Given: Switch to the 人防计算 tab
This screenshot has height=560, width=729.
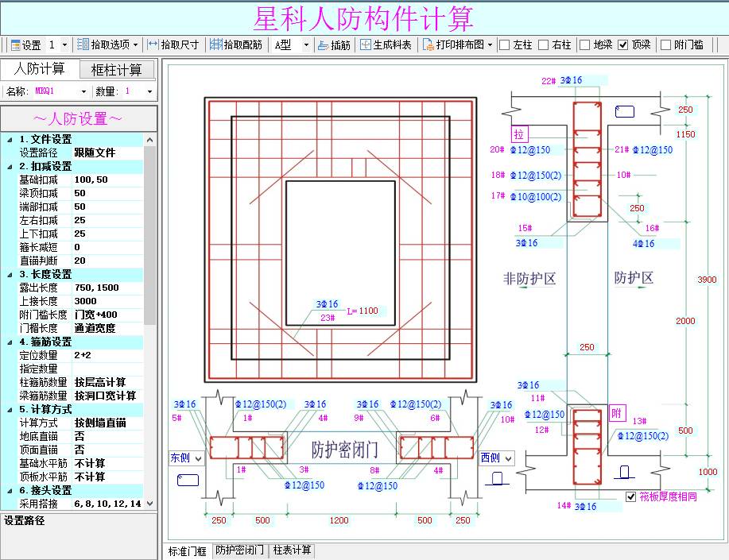Looking at the screenshot, I should click(40, 69).
